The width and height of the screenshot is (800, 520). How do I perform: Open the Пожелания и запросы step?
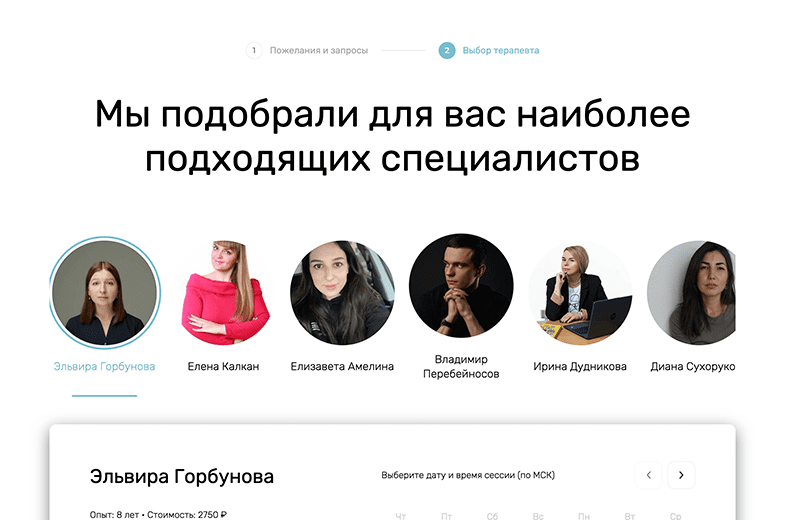[319, 51]
